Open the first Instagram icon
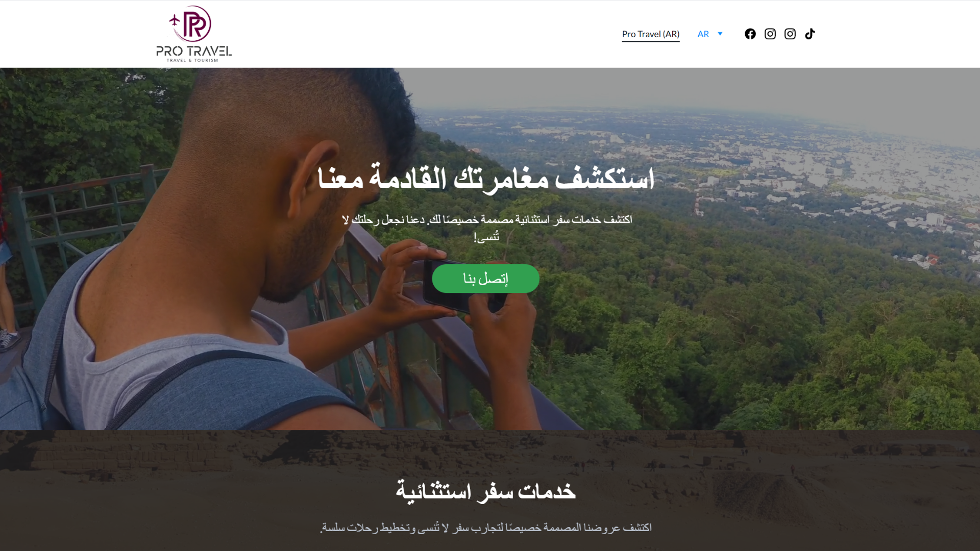This screenshot has height=551, width=980. click(770, 34)
